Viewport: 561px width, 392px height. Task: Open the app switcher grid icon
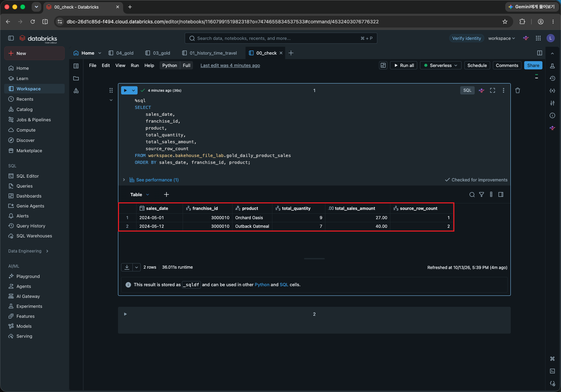click(x=538, y=38)
